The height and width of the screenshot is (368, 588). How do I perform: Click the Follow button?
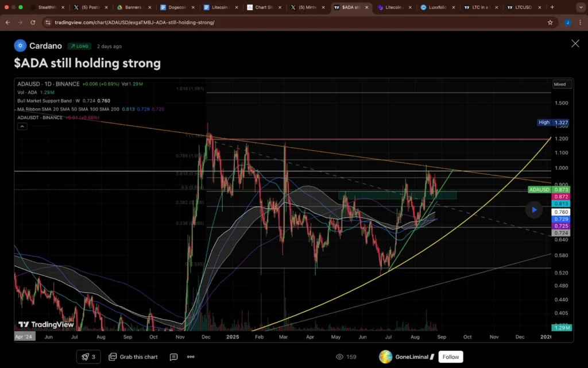click(450, 356)
